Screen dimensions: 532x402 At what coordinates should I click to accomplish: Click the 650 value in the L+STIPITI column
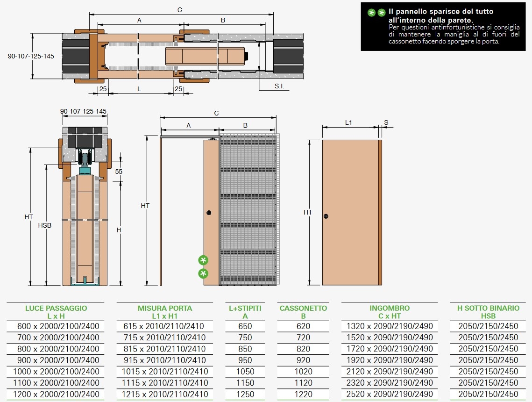point(245,326)
